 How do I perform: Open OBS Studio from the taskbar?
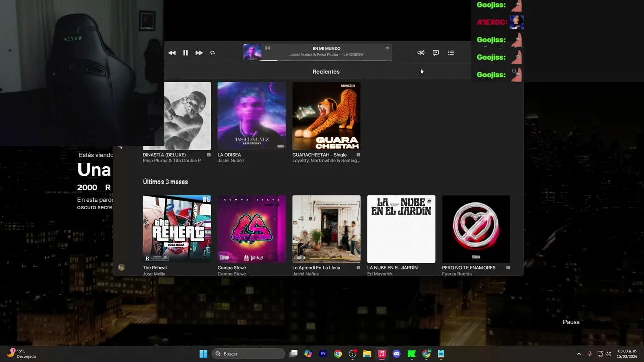tap(353, 354)
